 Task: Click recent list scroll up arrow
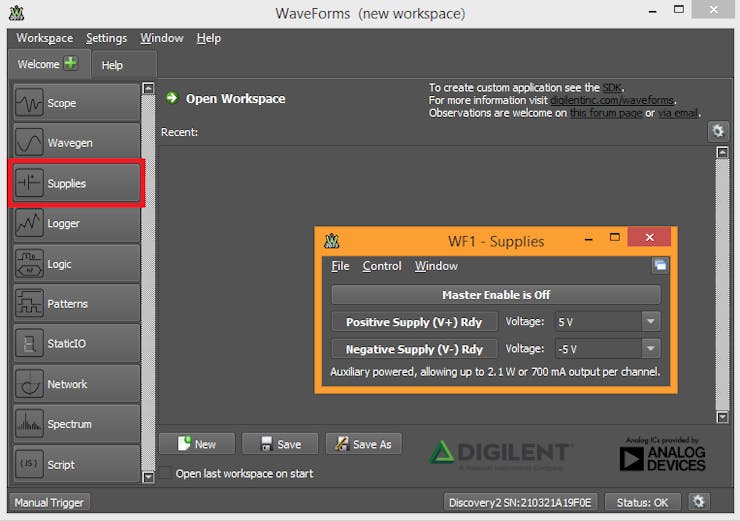pyautogui.click(x=722, y=152)
